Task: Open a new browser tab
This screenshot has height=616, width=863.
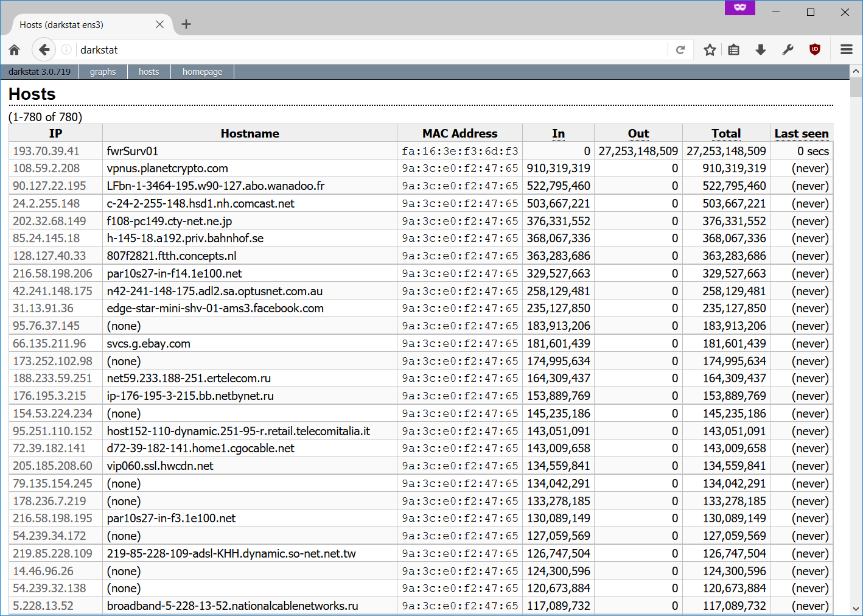Action: pyautogui.click(x=186, y=24)
